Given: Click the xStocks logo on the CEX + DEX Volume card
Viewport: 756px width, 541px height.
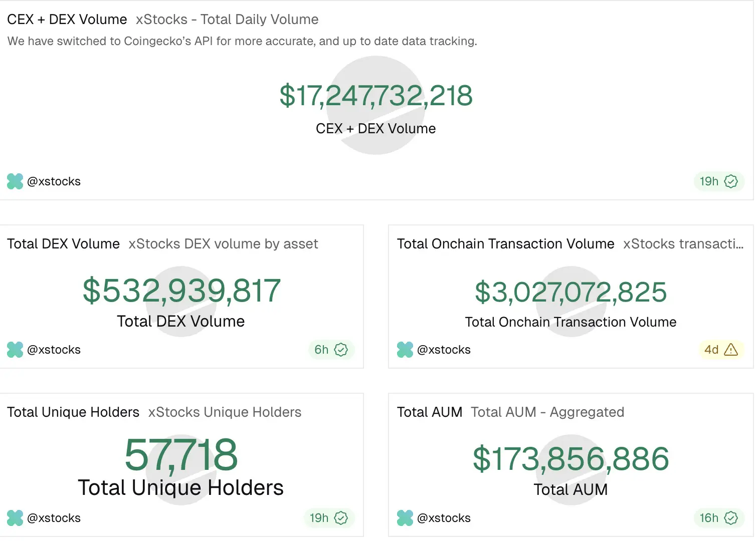Looking at the screenshot, I should point(15,181).
